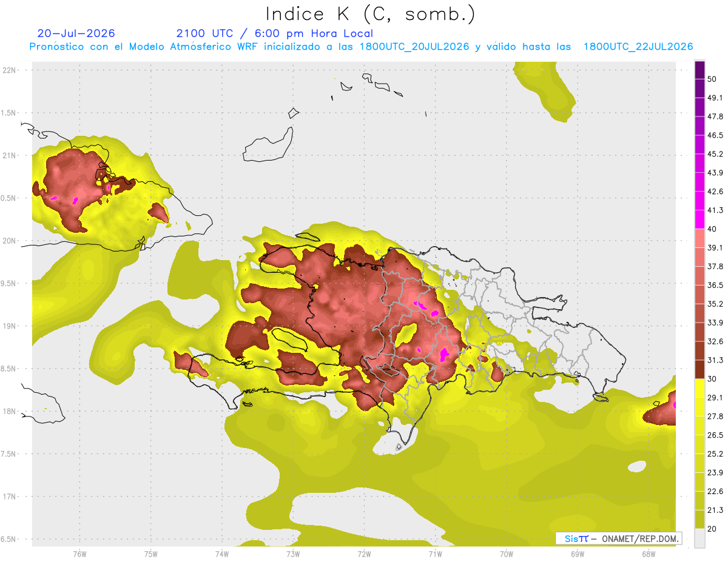Screen dimensions: 728x562
Task: Click the '33.9' colorbar value
Action: (715, 323)
